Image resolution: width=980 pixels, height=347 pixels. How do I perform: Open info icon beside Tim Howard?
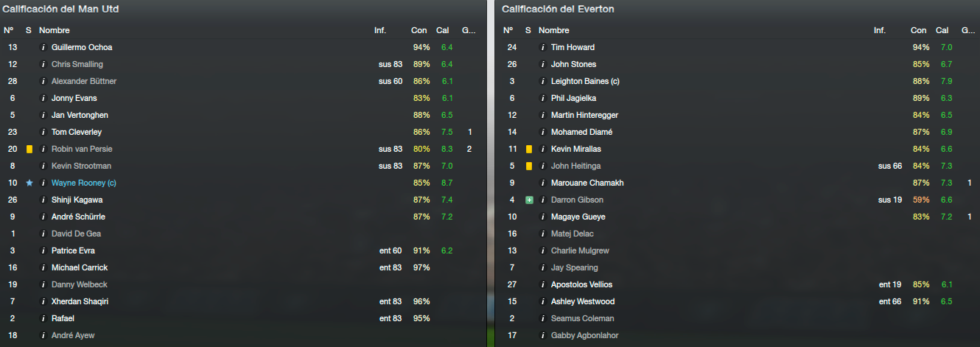coord(543,47)
